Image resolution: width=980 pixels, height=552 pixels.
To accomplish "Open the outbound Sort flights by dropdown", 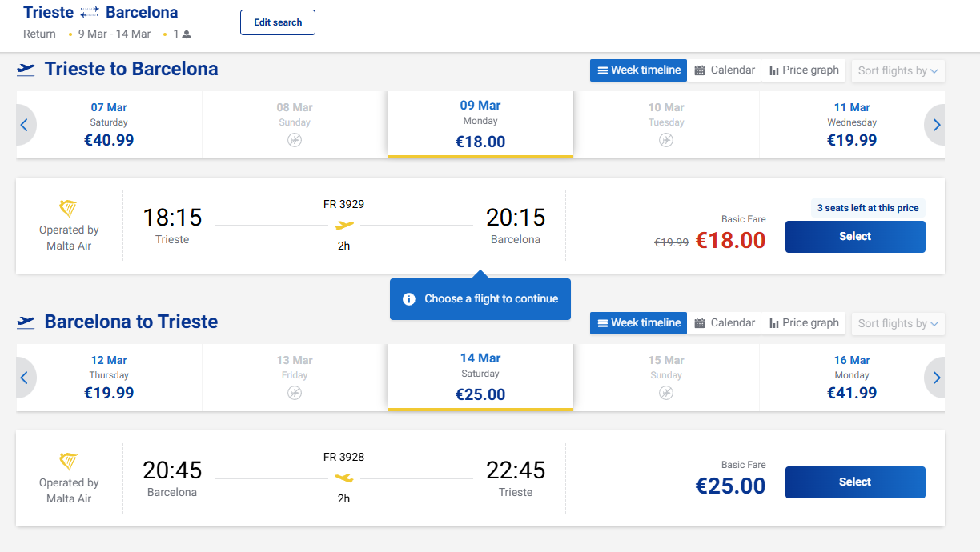I will [x=898, y=70].
